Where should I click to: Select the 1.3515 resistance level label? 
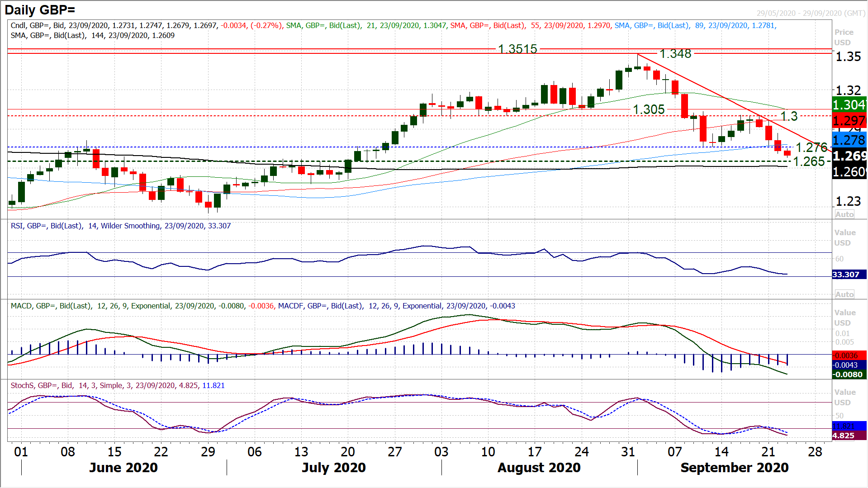click(517, 49)
